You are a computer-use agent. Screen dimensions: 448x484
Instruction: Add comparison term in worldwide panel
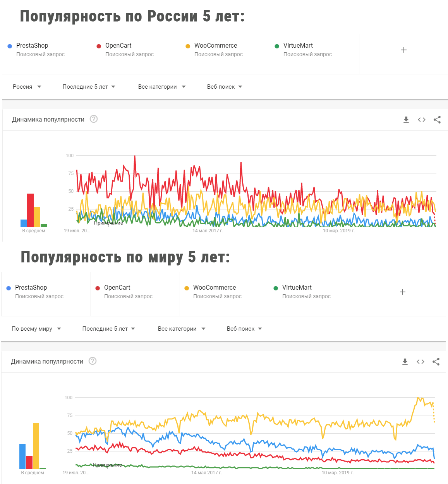(x=402, y=292)
